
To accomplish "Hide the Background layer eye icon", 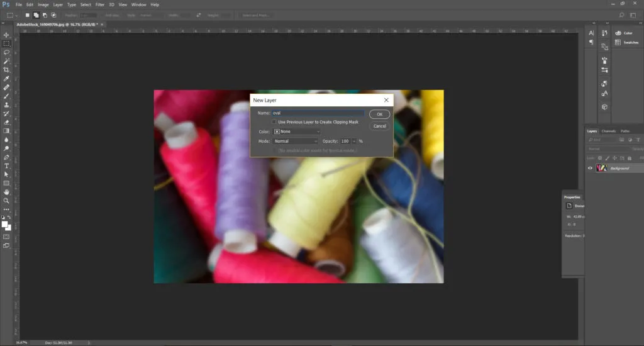I will (x=590, y=168).
